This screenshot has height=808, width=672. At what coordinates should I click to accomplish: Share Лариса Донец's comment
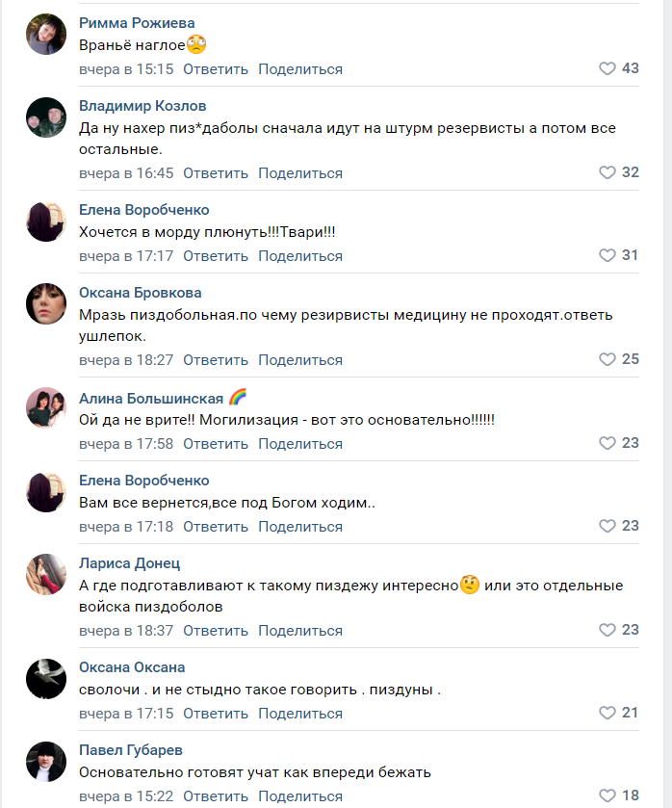(300, 631)
